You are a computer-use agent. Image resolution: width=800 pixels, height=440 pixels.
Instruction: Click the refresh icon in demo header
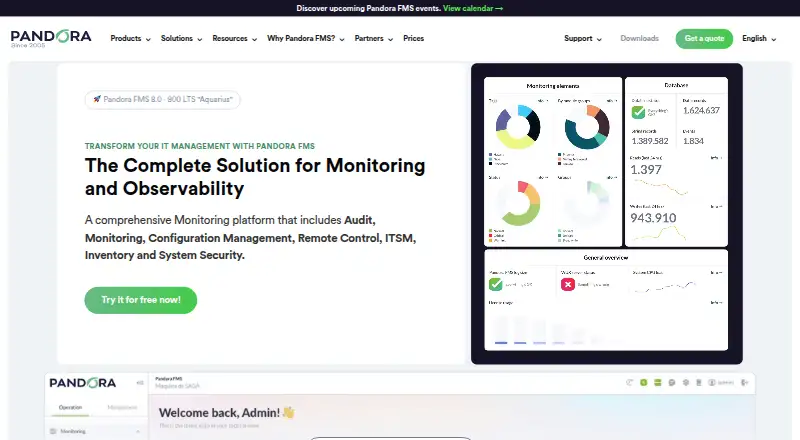pyautogui.click(x=630, y=382)
